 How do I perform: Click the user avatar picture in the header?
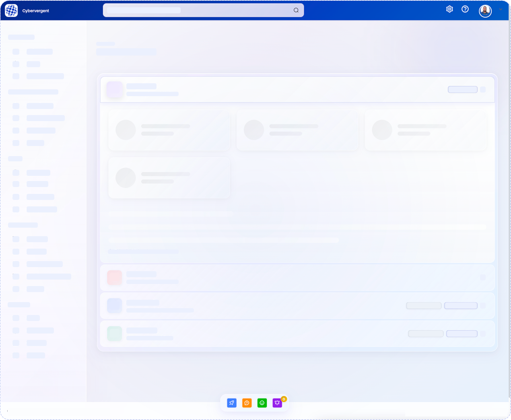[485, 11]
